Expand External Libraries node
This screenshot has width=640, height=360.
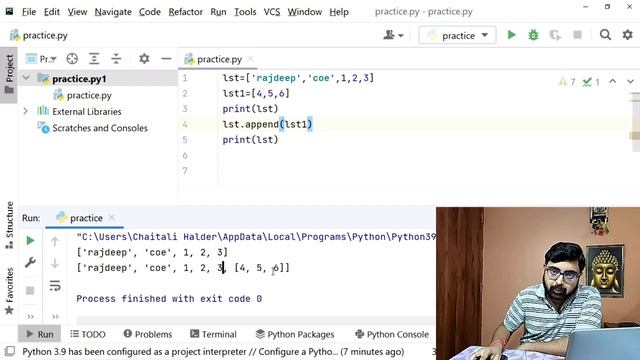(x=25, y=111)
